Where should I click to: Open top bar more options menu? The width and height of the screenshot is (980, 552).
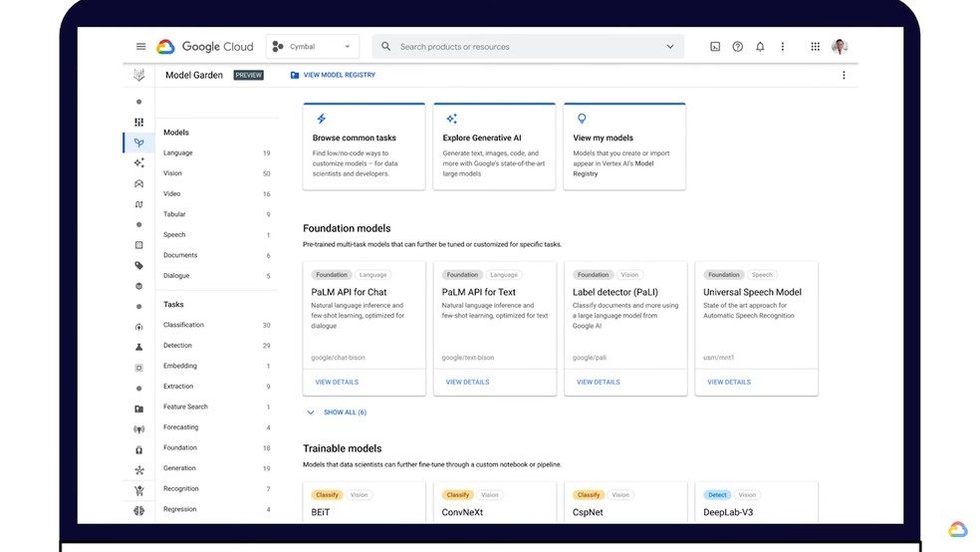(783, 46)
